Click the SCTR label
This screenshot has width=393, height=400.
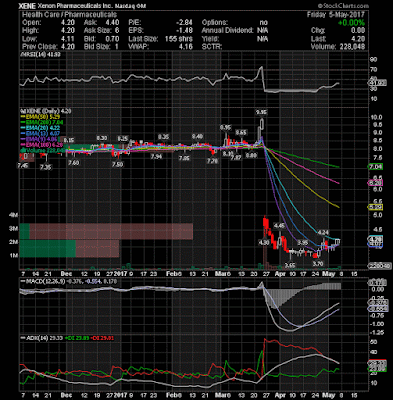pyautogui.click(x=212, y=47)
